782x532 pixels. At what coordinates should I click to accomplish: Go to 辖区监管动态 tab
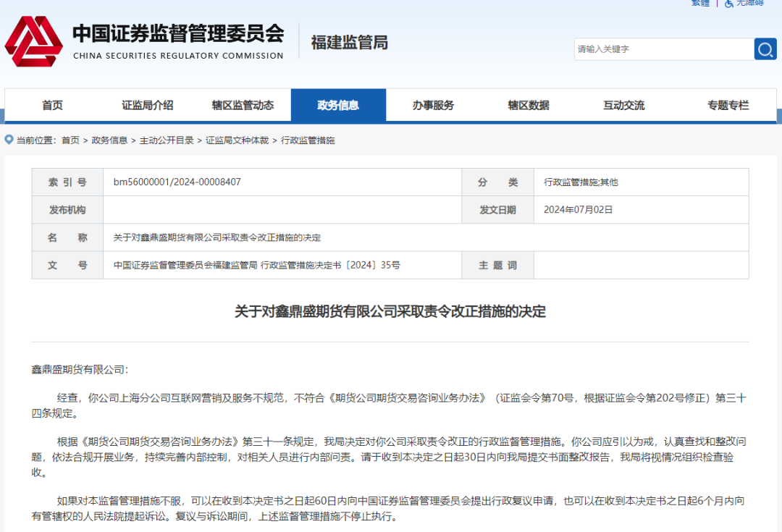coord(243,106)
